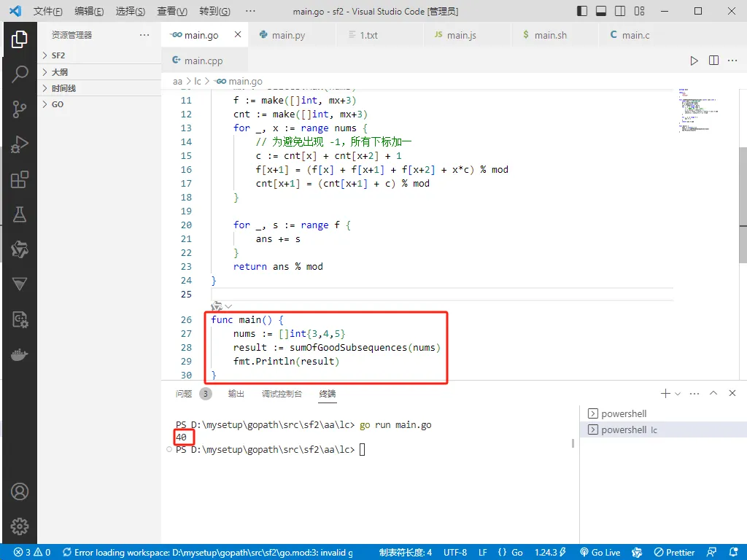Open editor More Actions ellipsis
747x560 pixels.
click(732, 61)
